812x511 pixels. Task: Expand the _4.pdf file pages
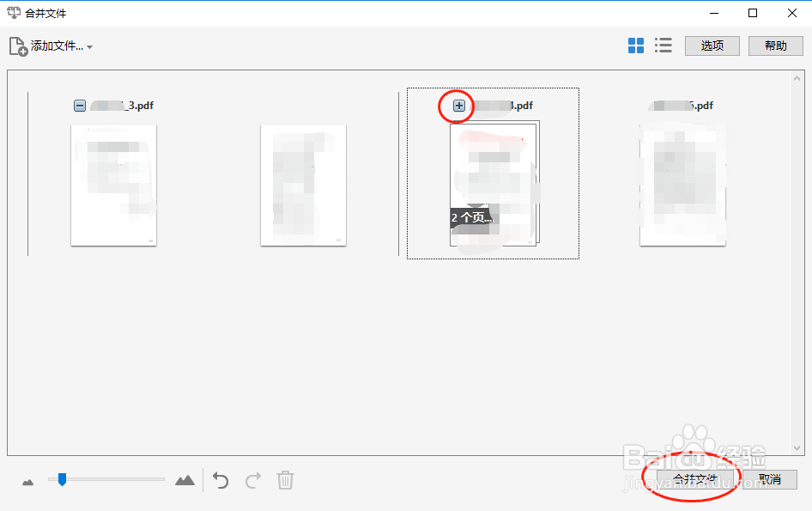459,106
